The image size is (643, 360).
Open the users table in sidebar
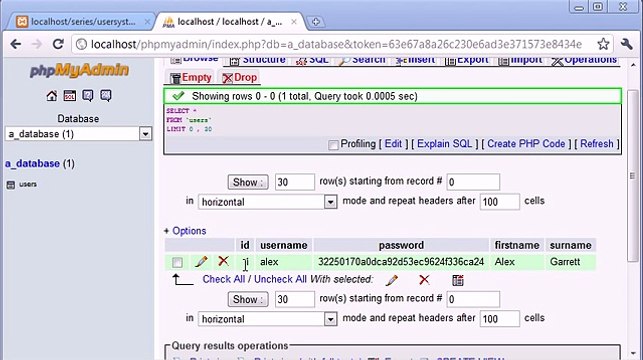[x=28, y=185]
